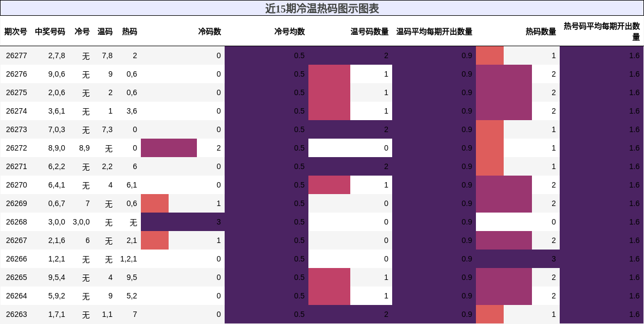Click period number 26267
Screen dimensions: 644x324
coord(16,240)
